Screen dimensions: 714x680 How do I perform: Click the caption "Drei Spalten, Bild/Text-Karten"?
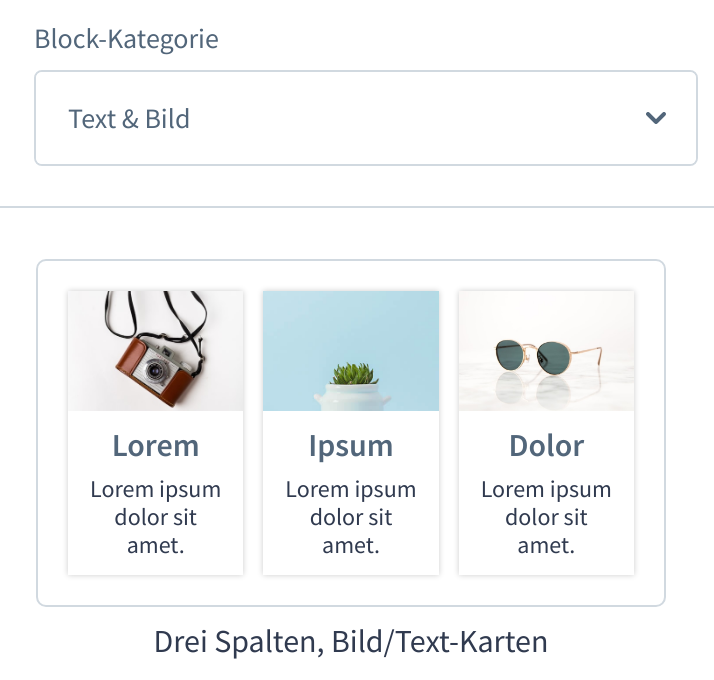pos(350,641)
